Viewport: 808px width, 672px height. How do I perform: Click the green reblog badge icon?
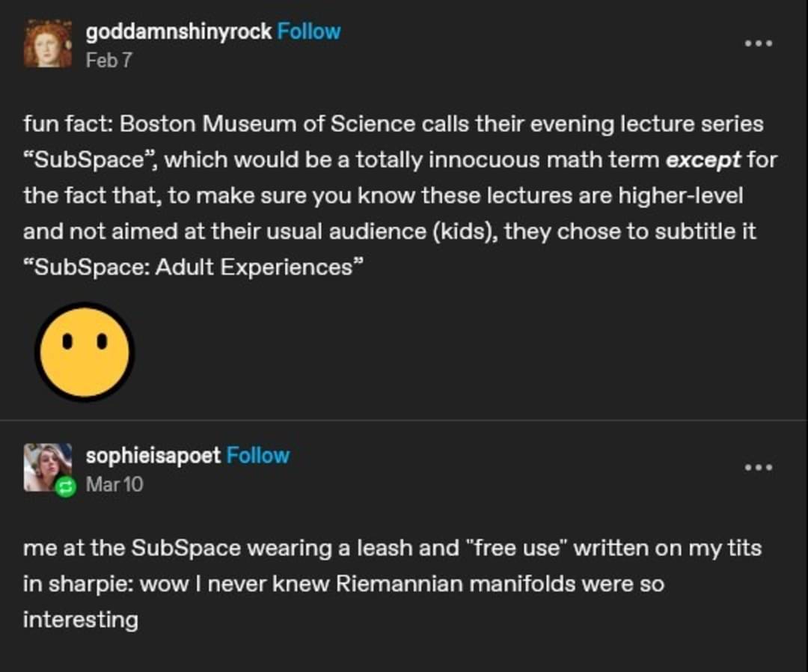(67, 486)
